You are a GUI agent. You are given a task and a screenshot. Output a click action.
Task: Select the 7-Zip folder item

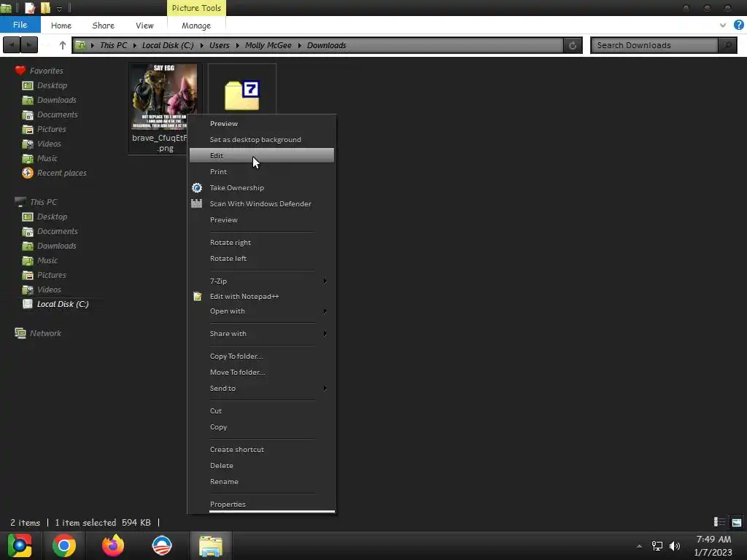coord(242,96)
